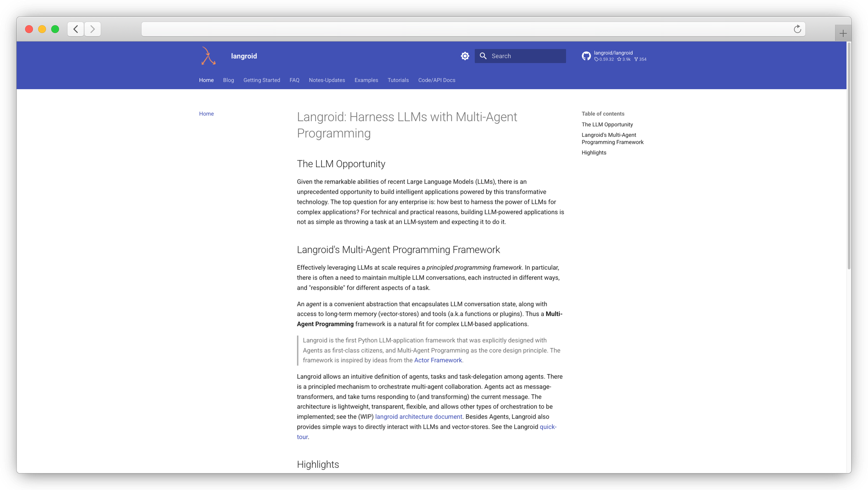Reload the page using refresh icon
The image size is (868, 490).
click(x=797, y=29)
